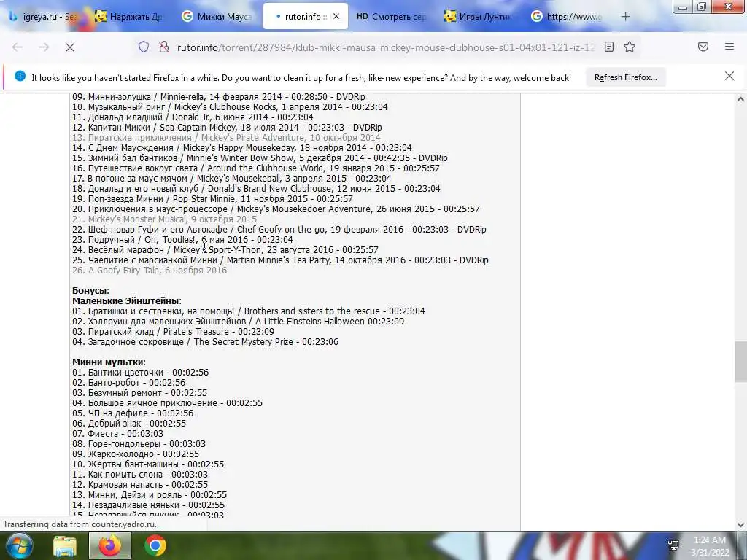Click the scrollbar down arrow

[740, 525]
